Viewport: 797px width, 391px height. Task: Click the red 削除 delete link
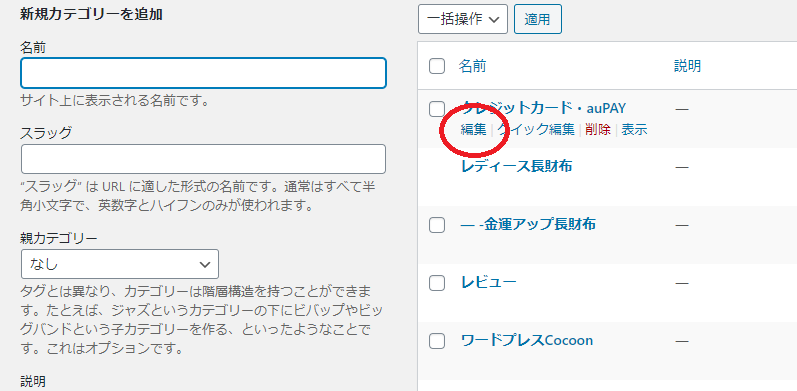coord(598,130)
